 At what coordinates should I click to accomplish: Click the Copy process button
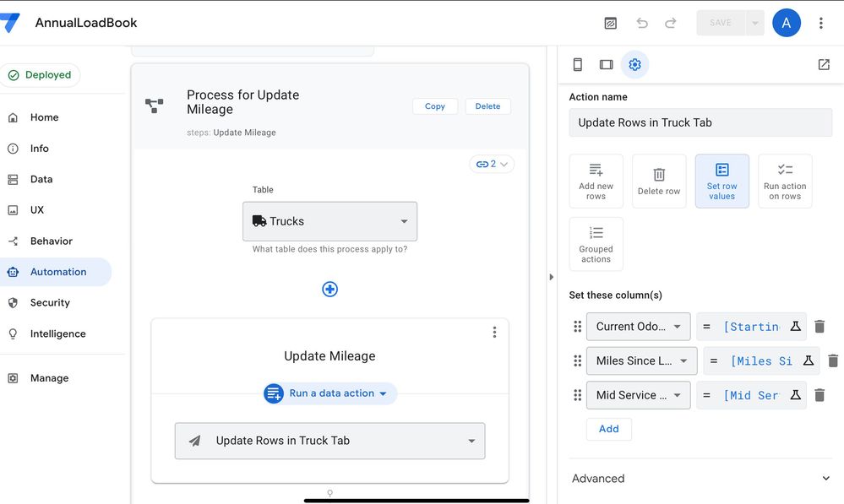click(435, 106)
